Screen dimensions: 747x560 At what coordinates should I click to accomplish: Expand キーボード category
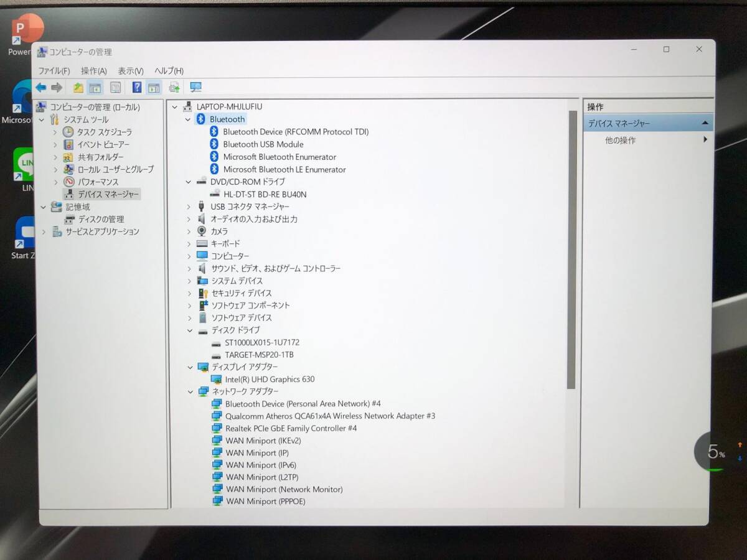click(189, 244)
